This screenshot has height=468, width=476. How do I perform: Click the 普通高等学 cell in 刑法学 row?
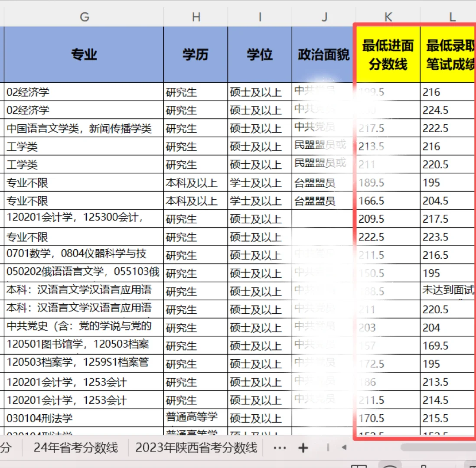tap(196, 418)
